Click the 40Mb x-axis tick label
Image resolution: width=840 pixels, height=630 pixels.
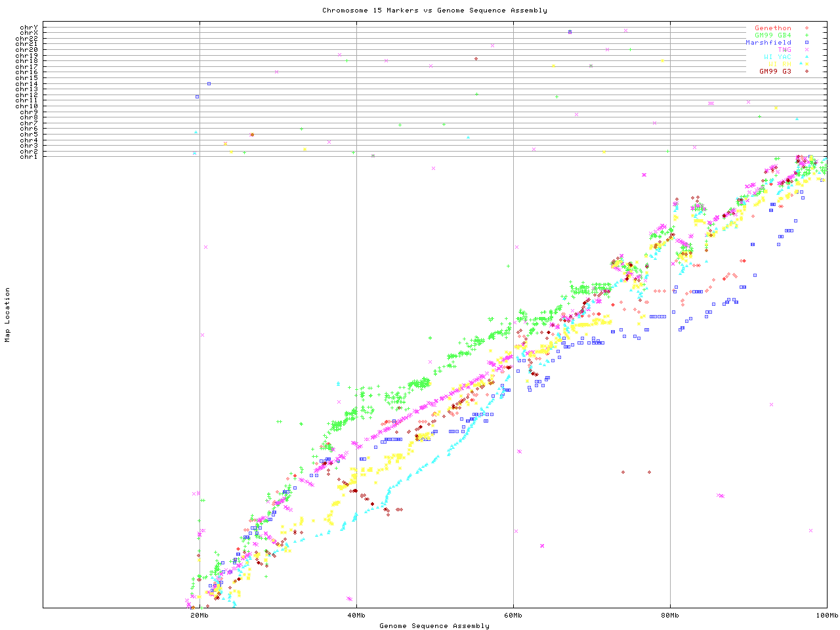[356, 616]
